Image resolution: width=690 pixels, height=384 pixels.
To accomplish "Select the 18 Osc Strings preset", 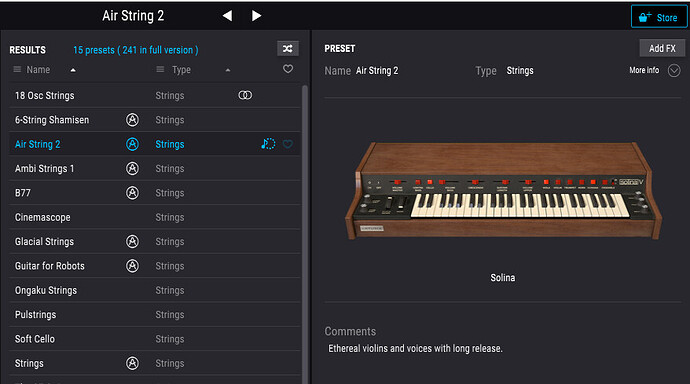I will pyautogui.click(x=44, y=95).
